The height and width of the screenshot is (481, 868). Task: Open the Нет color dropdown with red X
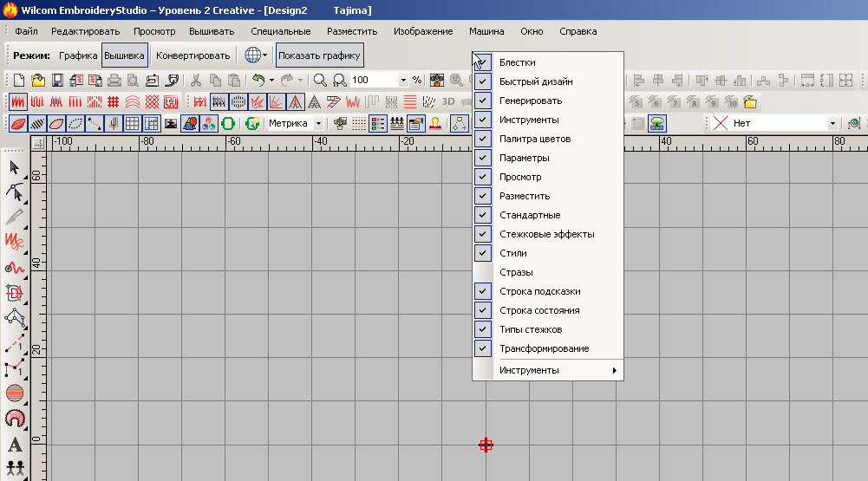832,124
